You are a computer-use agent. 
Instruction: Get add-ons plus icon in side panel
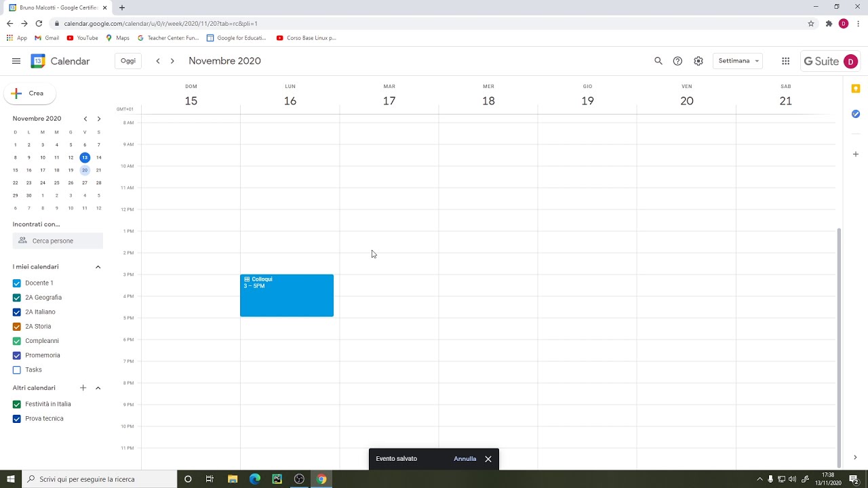[x=856, y=155]
